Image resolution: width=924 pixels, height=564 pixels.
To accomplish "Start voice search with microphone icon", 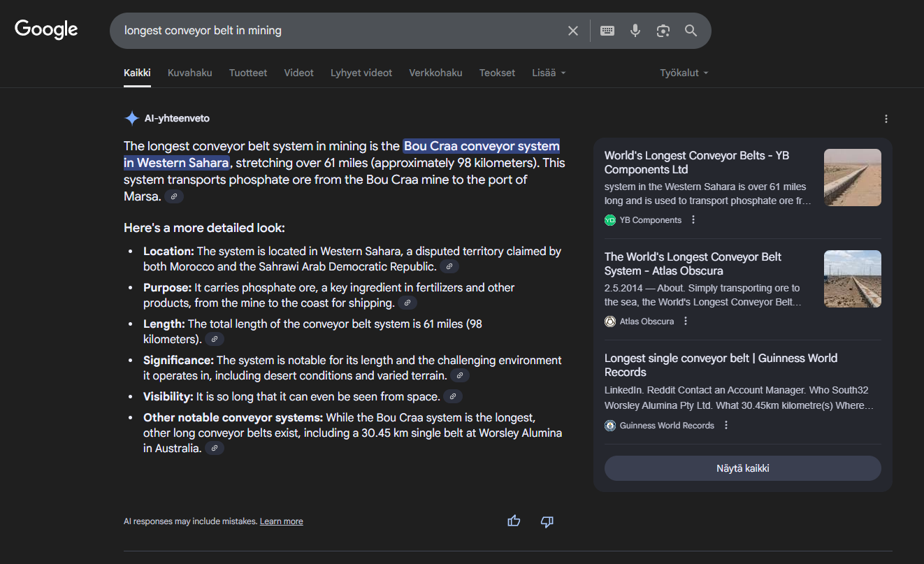I will coord(635,31).
